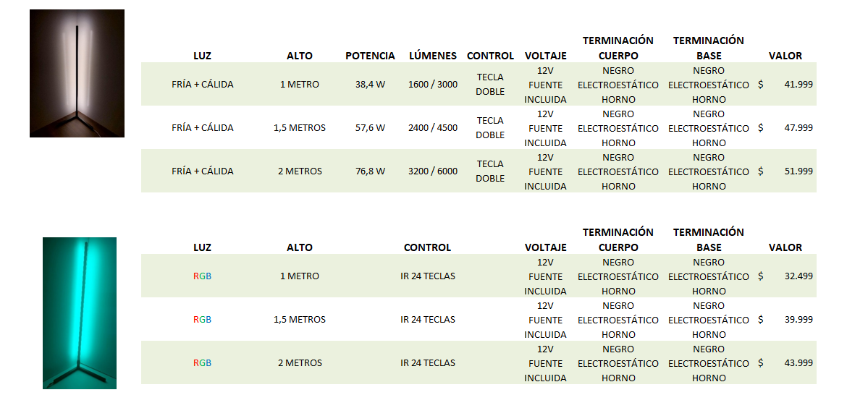Click the 57,6 W power cell
Viewport: 868px width, 395px height.
coord(371,127)
